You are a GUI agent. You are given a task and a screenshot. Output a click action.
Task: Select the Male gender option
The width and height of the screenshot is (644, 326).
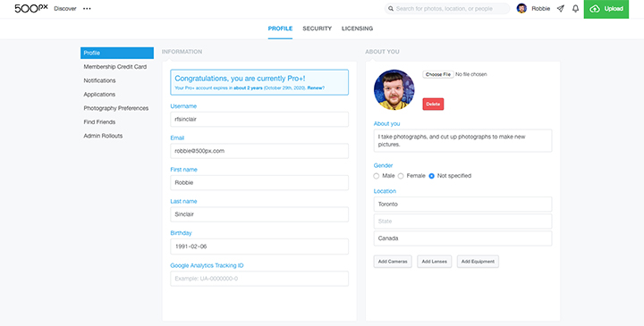pos(377,176)
